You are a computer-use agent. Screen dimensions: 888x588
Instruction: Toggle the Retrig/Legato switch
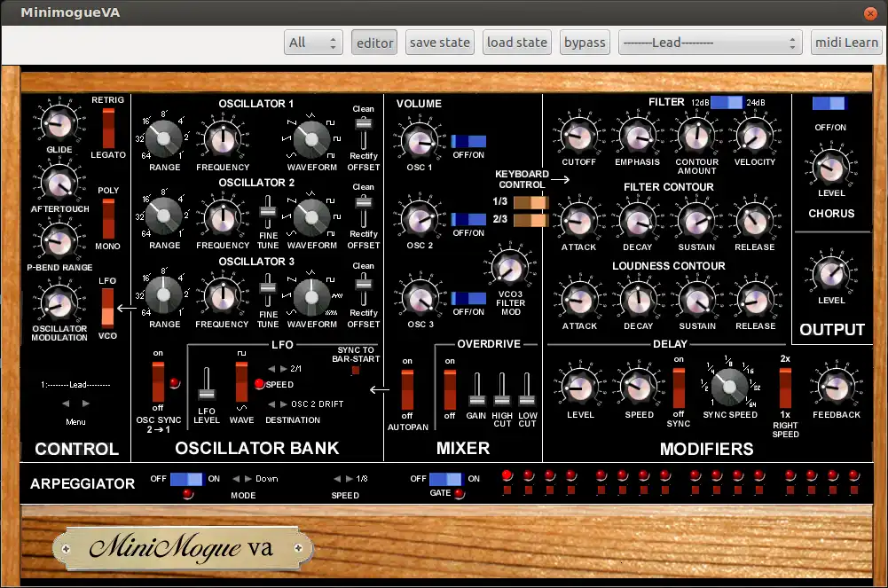108,128
